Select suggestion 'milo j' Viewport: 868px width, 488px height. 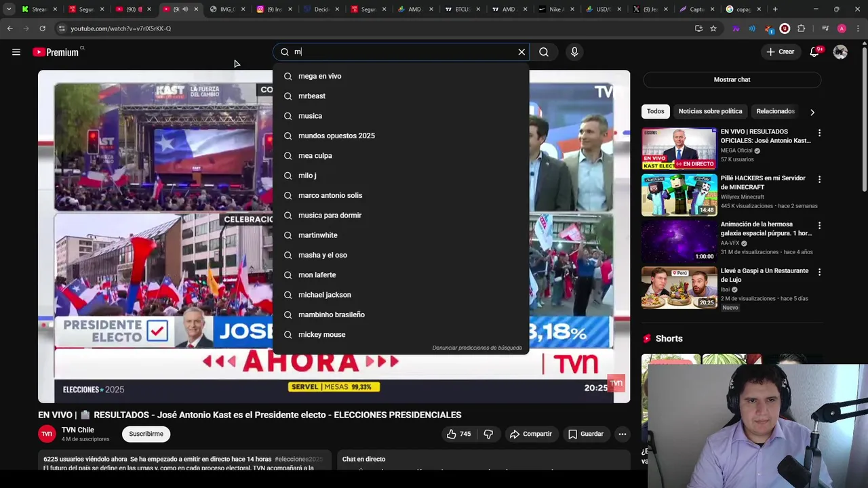tap(401, 176)
